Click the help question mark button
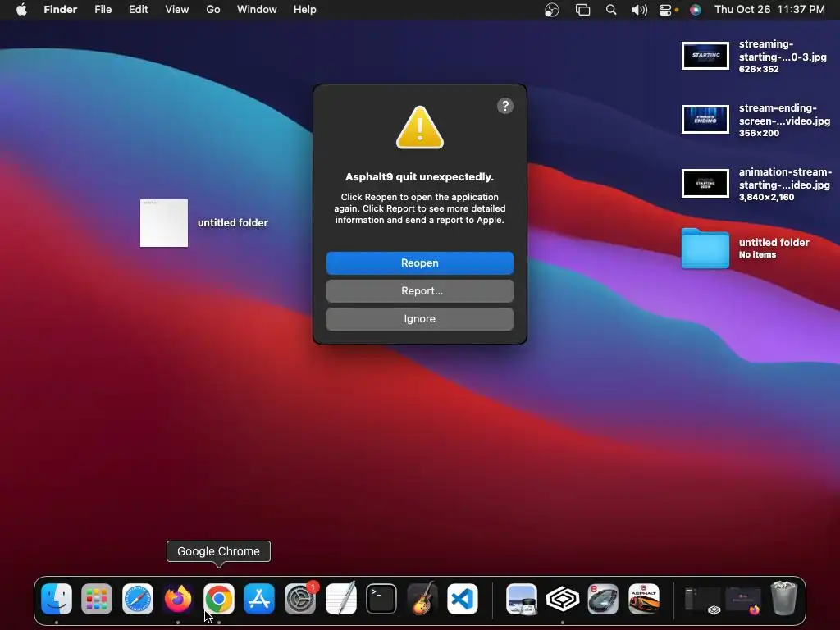This screenshot has height=630, width=840. (505, 106)
